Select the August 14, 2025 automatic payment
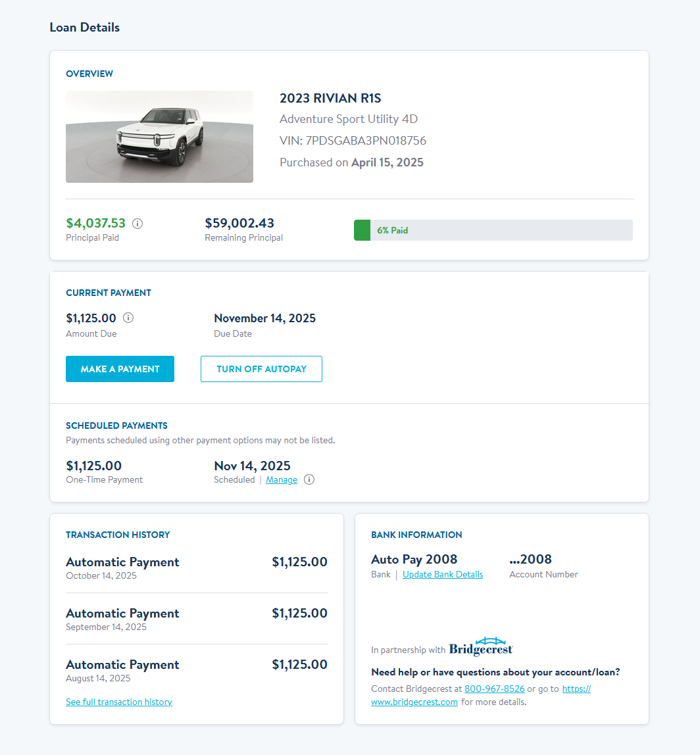The height and width of the screenshot is (755, 700). click(196, 670)
